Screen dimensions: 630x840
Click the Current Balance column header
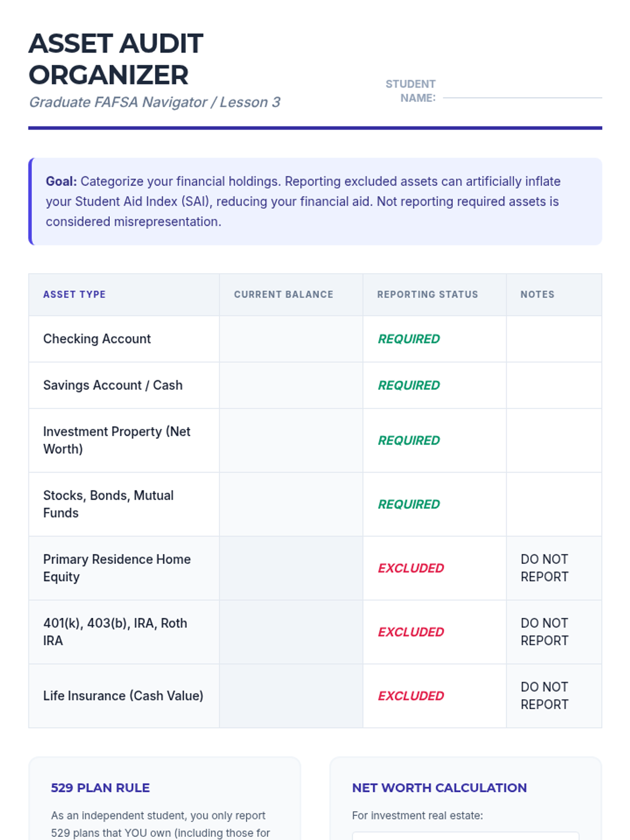pos(283,295)
